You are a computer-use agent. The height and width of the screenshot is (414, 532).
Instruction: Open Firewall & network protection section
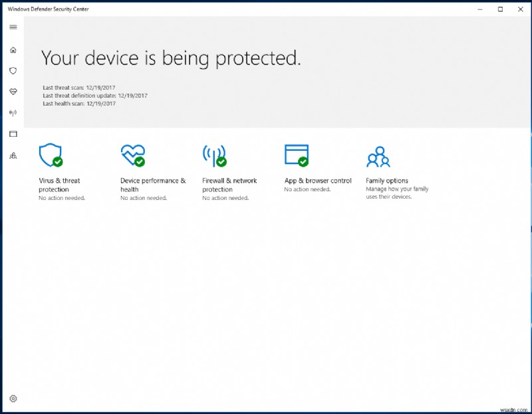229,185
